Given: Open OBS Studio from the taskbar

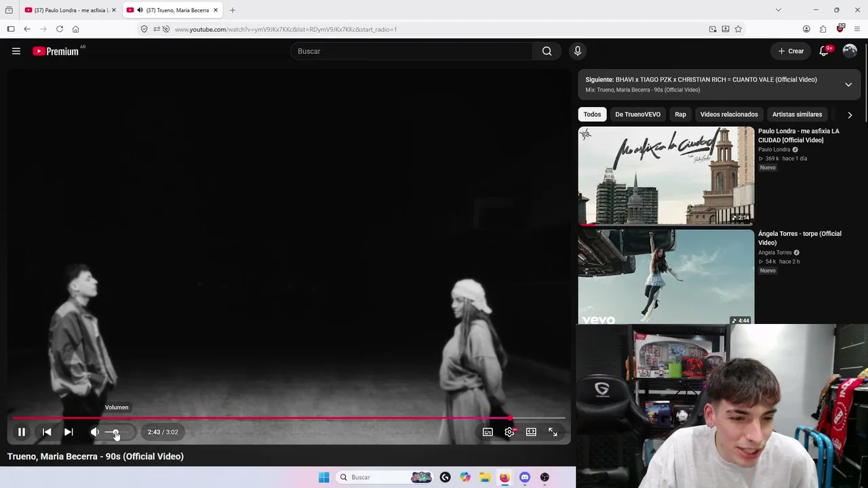Looking at the screenshot, I should (x=545, y=477).
